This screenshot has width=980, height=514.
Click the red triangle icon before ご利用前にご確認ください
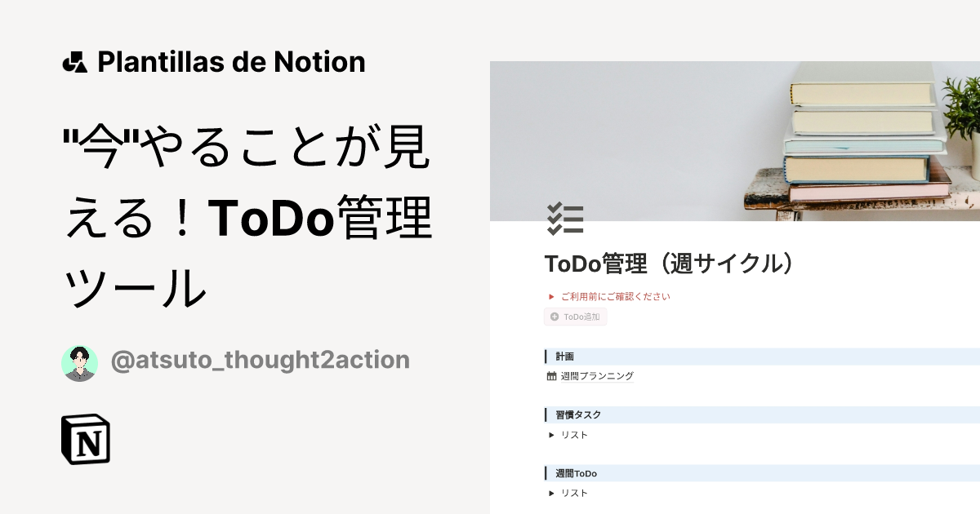[x=551, y=296]
